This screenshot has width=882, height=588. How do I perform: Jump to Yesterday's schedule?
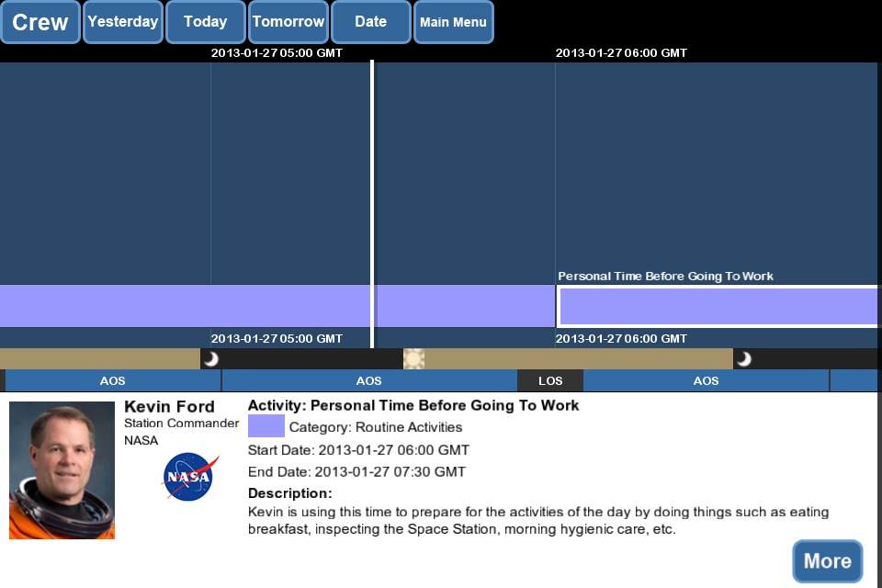pyautogui.click(x=122, y=22)
